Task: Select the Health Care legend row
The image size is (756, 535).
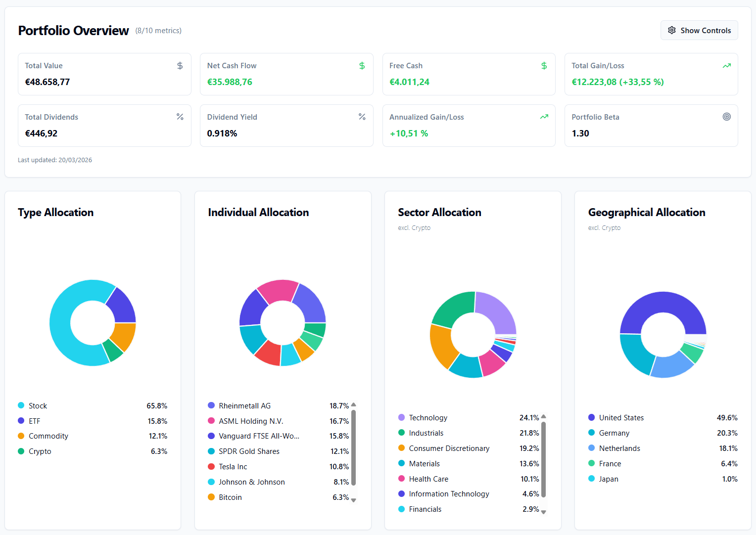Action: [469, 479]
